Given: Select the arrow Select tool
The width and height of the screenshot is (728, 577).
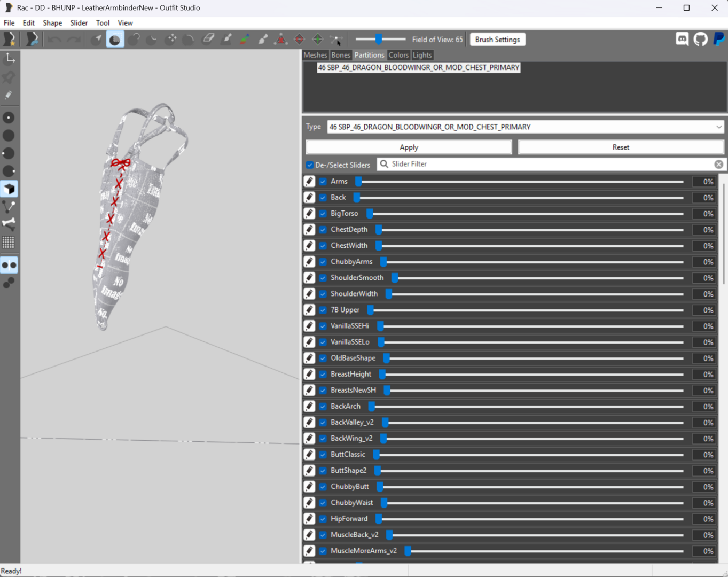Looking at the screenshot, I should [96, 40].
